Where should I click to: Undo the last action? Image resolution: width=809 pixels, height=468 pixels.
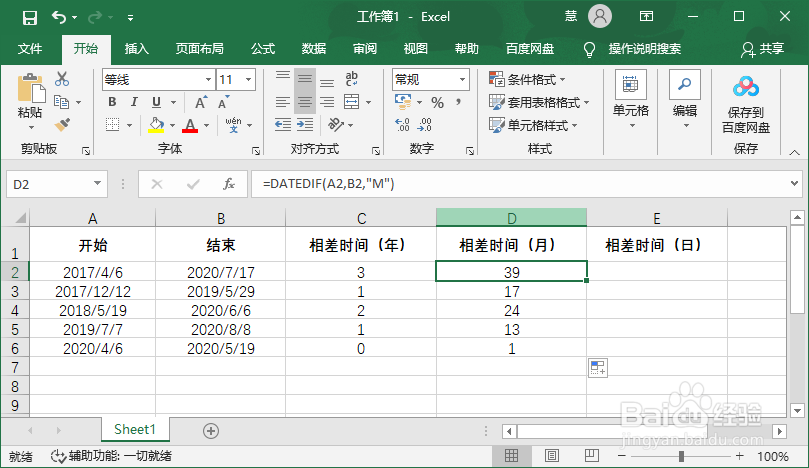coord(59,18)
